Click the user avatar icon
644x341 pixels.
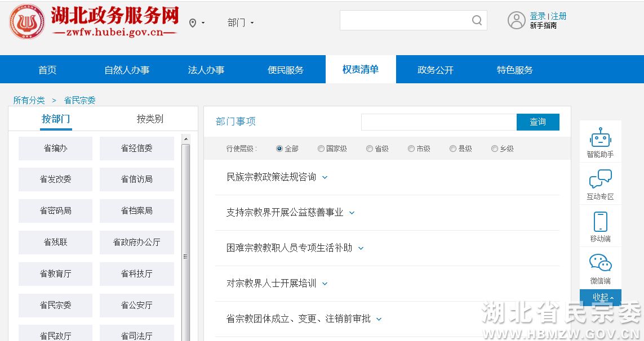(x=516, y=21)
